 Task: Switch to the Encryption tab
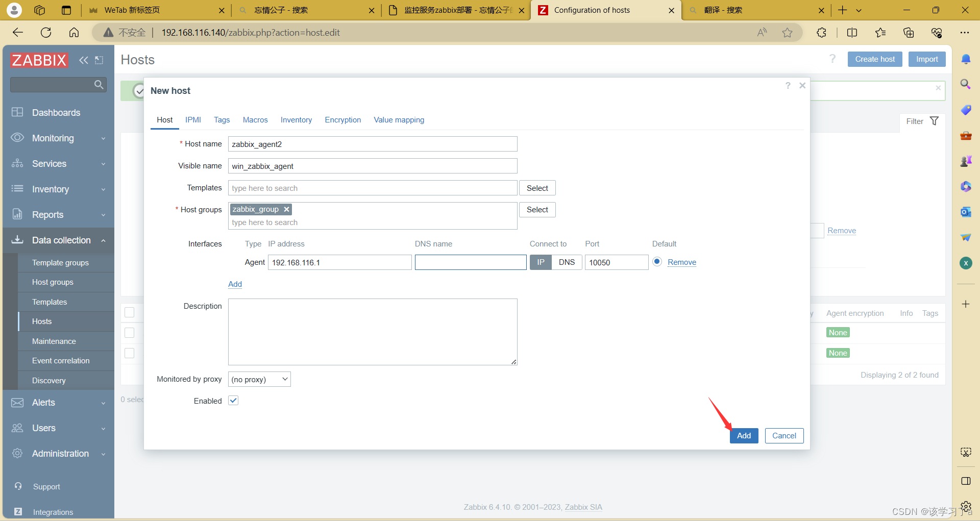(343, 120)
